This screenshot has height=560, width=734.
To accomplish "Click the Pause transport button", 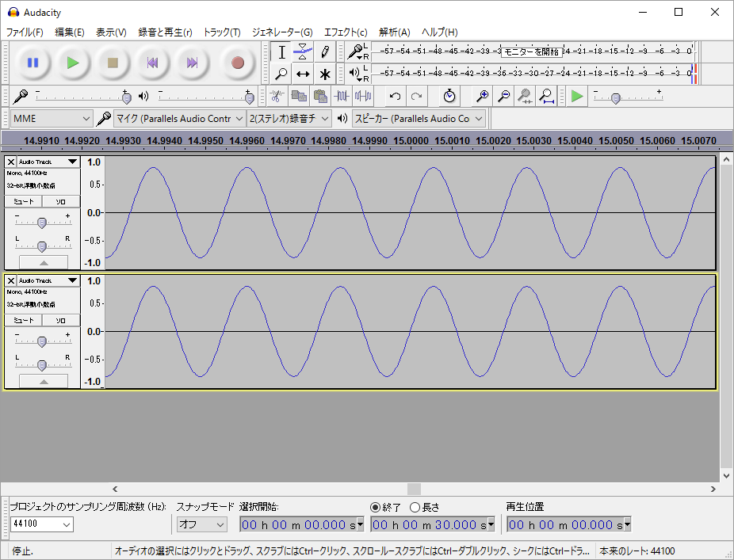I will pyautogui.click(x=32, y=63).
